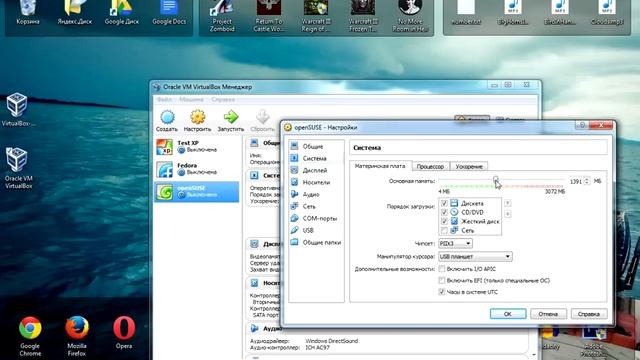The image size is (640, 360).
Task: Enable the Включить EFI checkbox
Action: (442, 280)
